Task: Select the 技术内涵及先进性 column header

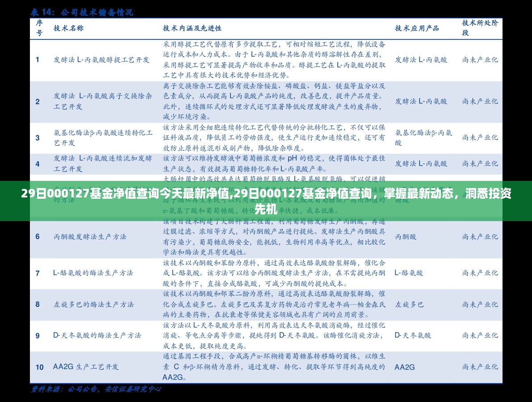Action: [x=192, y=28]
